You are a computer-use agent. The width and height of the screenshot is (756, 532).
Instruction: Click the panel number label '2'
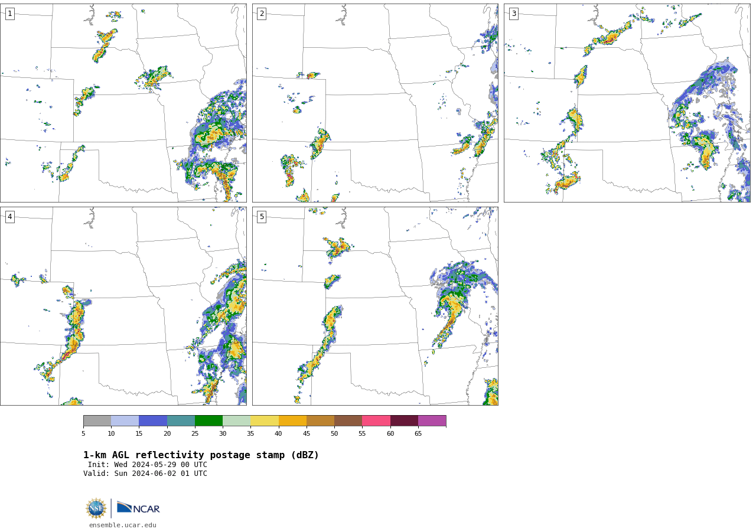262,14
